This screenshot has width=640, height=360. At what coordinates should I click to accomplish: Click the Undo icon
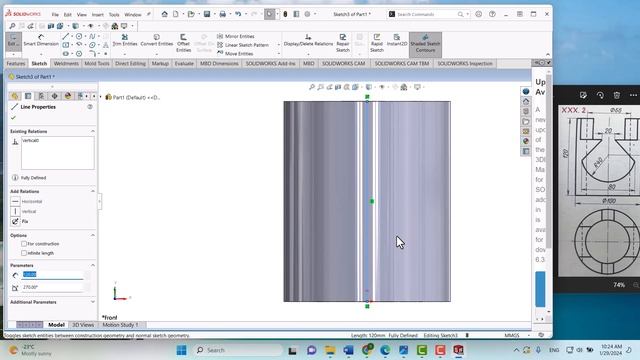(x=238, y=14)
